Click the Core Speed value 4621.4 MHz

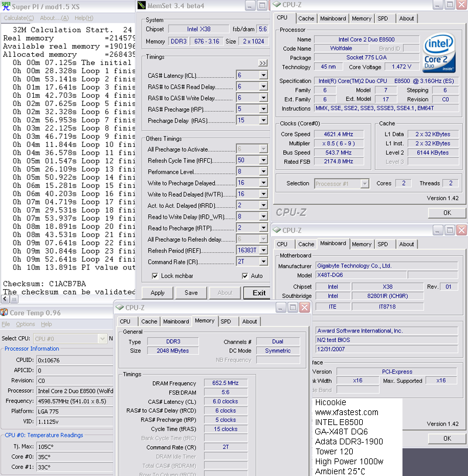[x=339, y=134]
